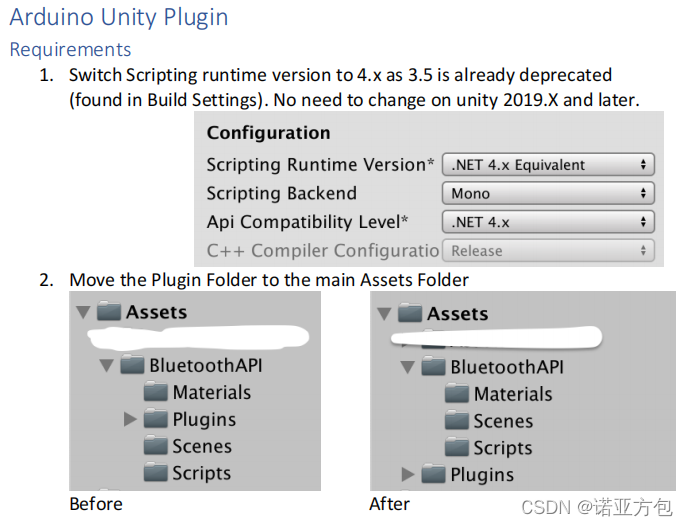The width and height of the screenshot is (688, 526).
Task: Click the Api Compatibility Level* label
Action: [x=308, y=222]
